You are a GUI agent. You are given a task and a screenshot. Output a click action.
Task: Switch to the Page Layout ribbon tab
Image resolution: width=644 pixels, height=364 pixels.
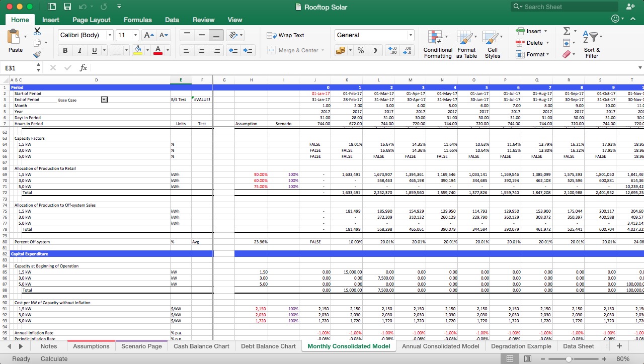[91, 20]
